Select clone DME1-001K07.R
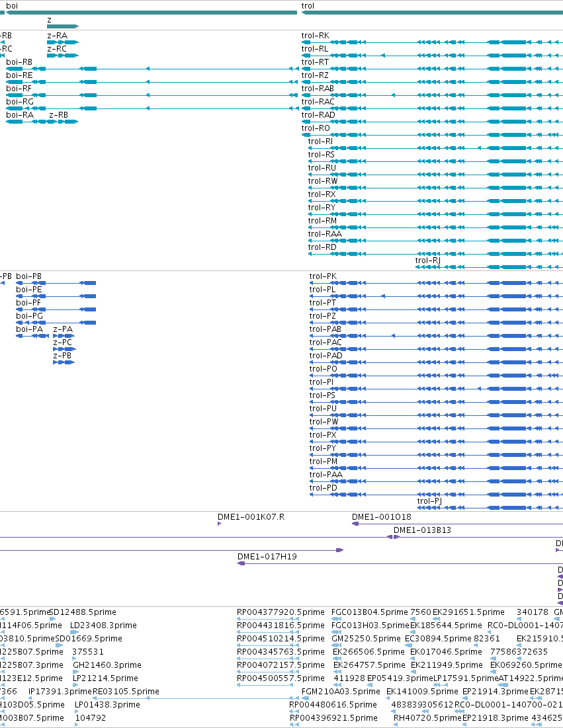This screenshot has height=728, width=563. coord(219,524)
